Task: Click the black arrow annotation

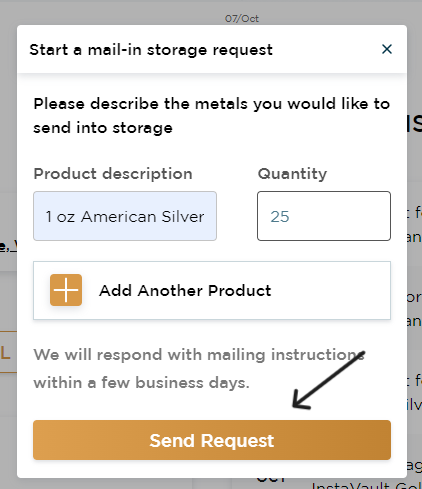Action: (x=328, y=380)
